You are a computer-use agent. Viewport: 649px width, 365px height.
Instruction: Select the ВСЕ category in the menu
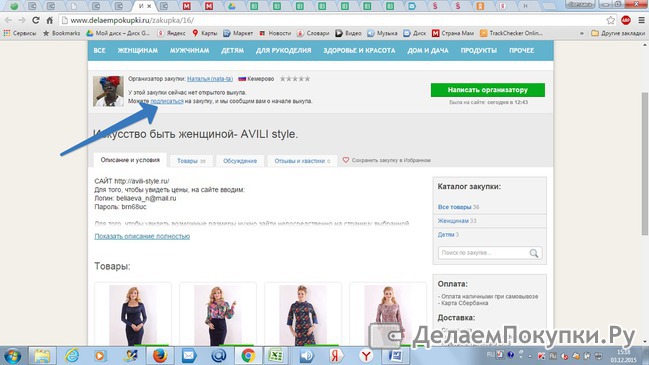point(99,50)
